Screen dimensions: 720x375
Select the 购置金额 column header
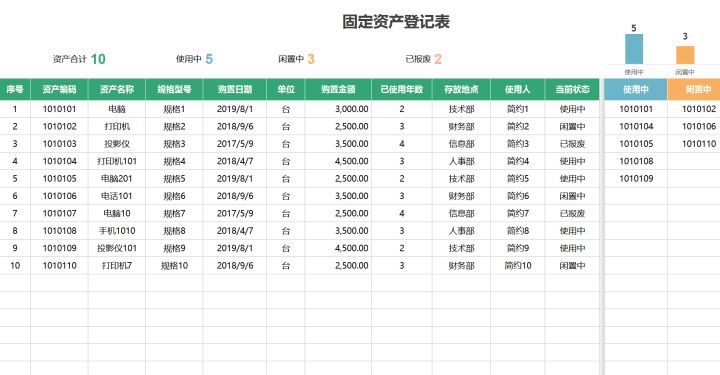338,90
